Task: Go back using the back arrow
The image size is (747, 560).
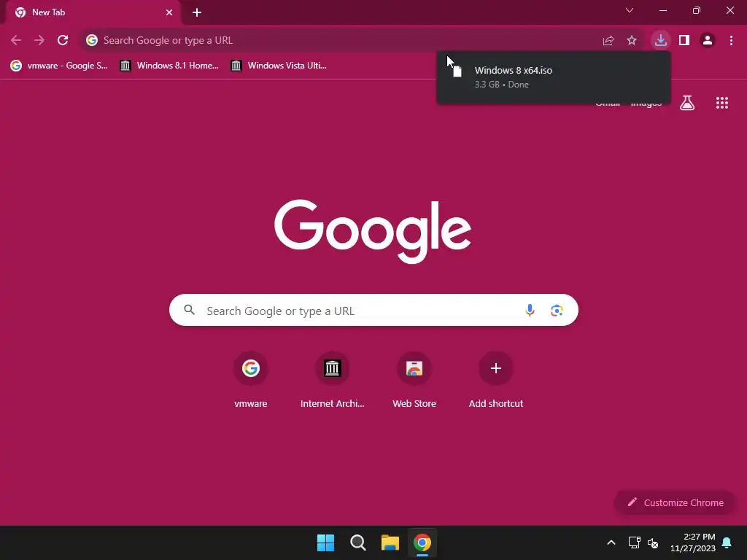Action: [x=16, y=41]
